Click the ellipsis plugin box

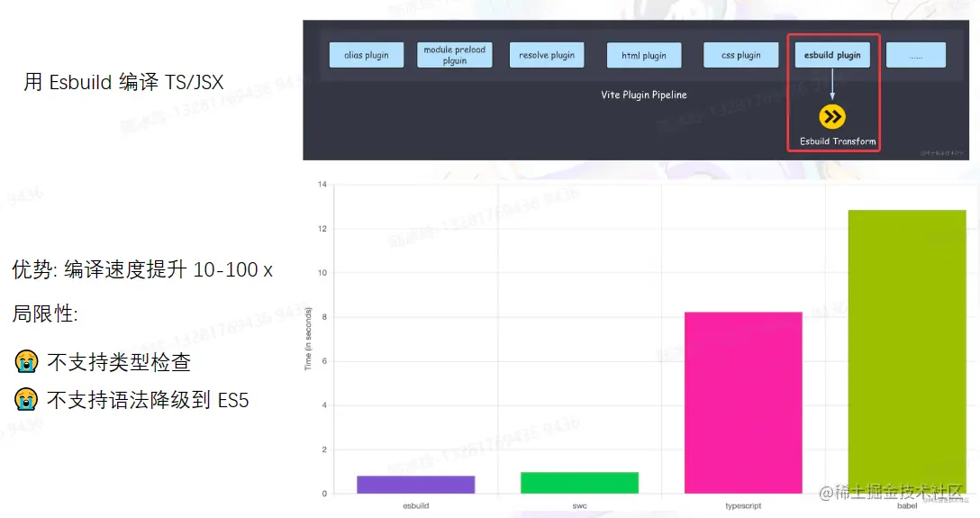click(x=916, y=55)
